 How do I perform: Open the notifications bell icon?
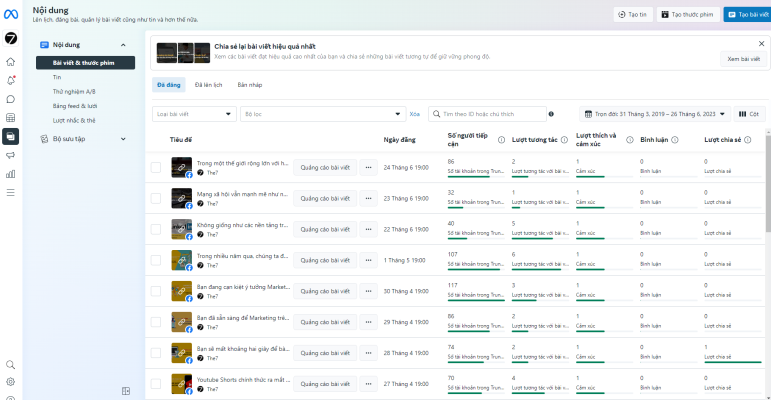point(10,80)
